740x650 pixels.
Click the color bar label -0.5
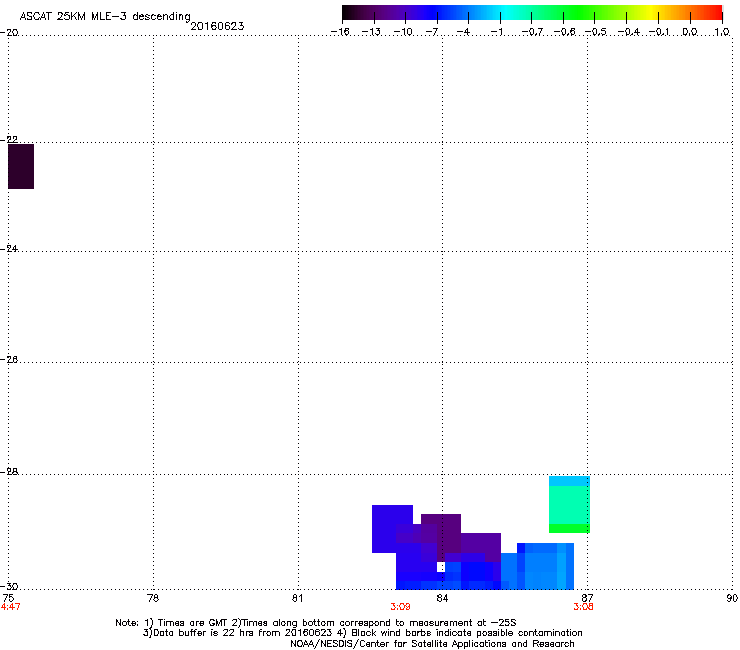tap(596, 32)
